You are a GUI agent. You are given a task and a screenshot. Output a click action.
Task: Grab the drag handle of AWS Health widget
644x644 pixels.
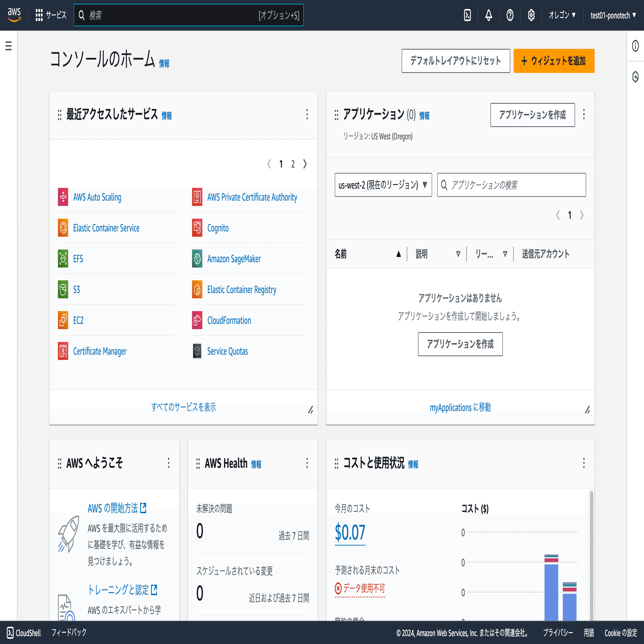coord(198,464)
